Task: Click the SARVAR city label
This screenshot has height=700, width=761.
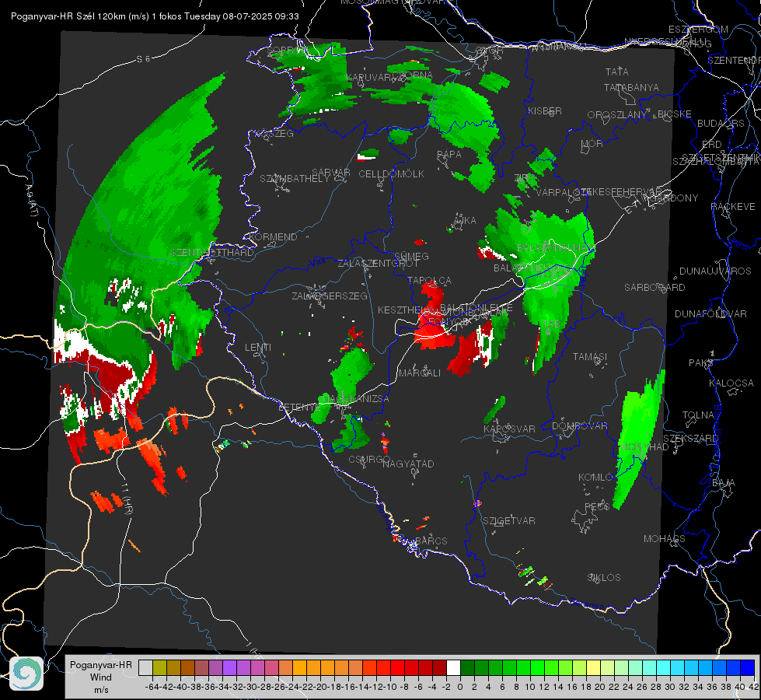Action: coord(331,172)
